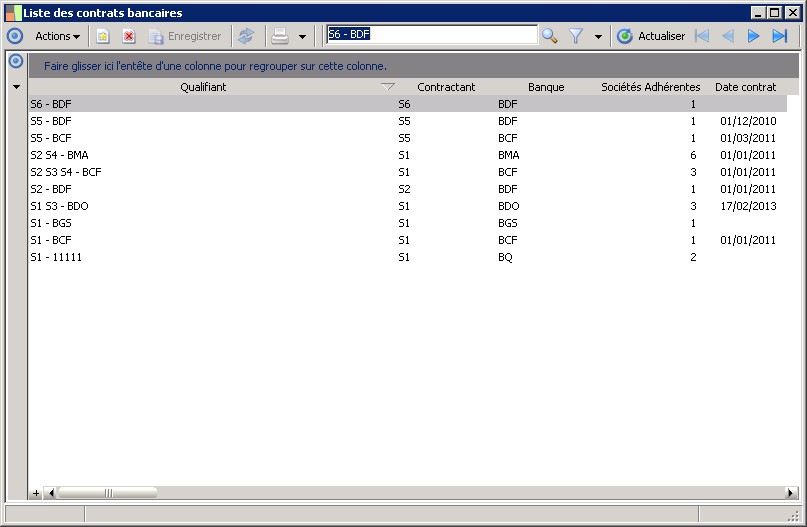
Task: Select row S1 - 11111
Action: (408, 257)
